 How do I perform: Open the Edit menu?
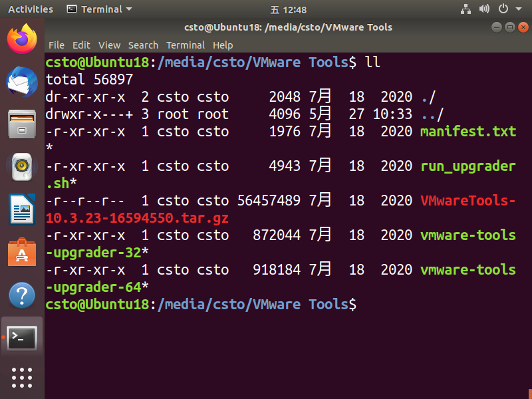[81, 45]
